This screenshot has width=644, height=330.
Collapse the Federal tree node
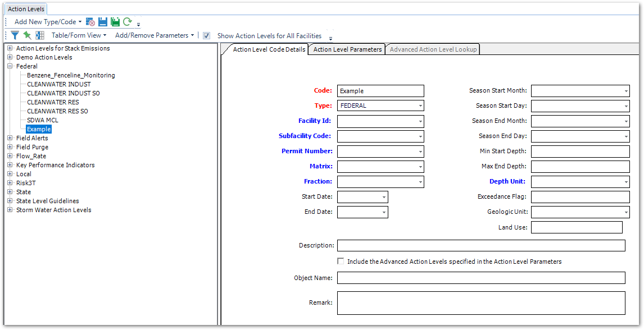9,66
